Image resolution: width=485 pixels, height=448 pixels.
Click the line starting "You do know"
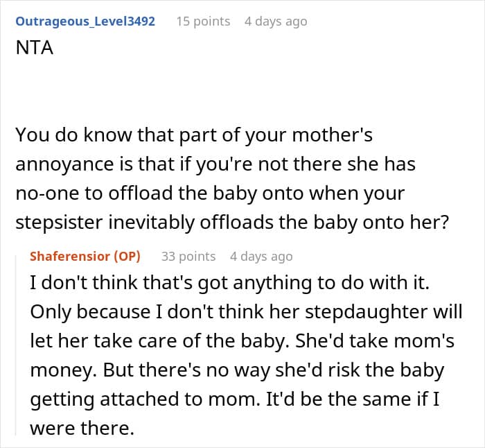194,134
